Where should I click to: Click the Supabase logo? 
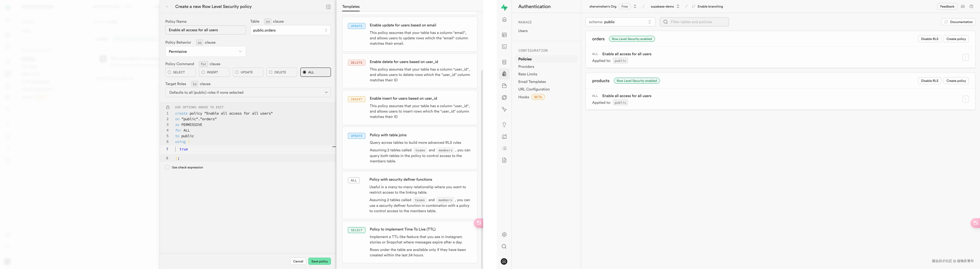(504, 7)
